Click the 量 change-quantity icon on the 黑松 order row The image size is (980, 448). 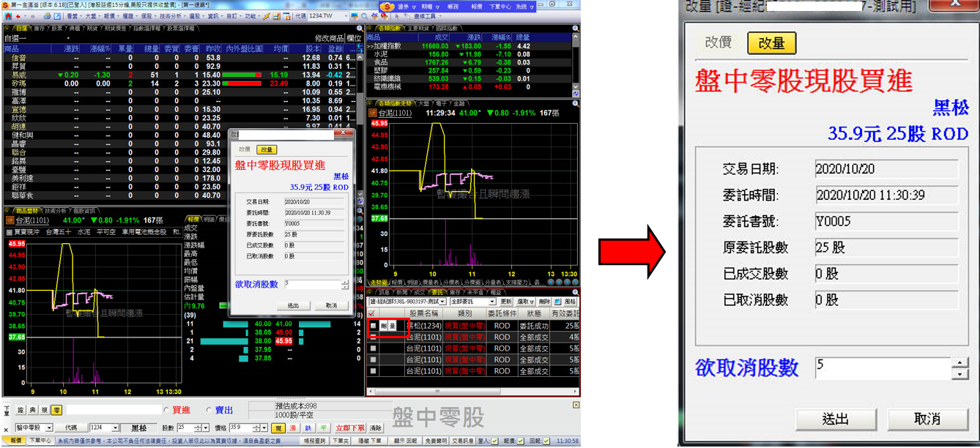pyautogui.click(x=392, y=326)
